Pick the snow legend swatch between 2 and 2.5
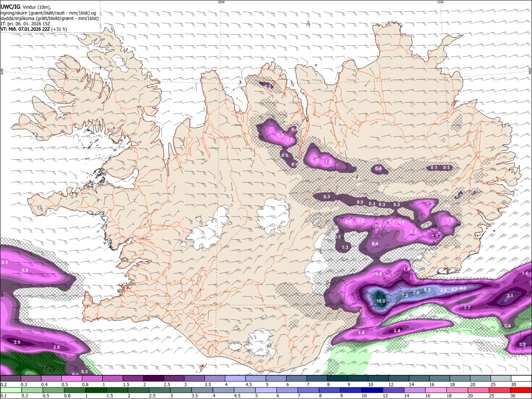This screenshot has width=532, height=399. coord(153,379)
